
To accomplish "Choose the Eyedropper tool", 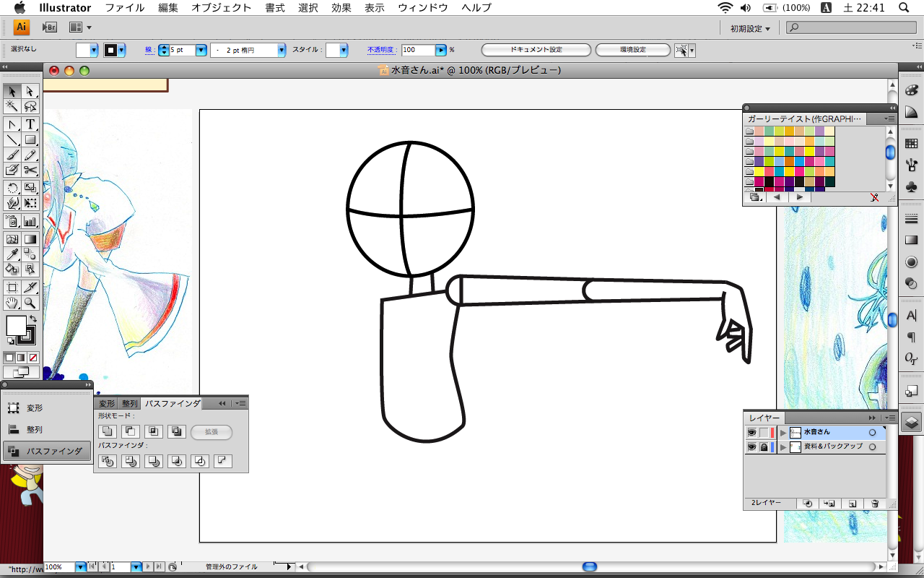I will pyautogui.click(x=12, y=254).
